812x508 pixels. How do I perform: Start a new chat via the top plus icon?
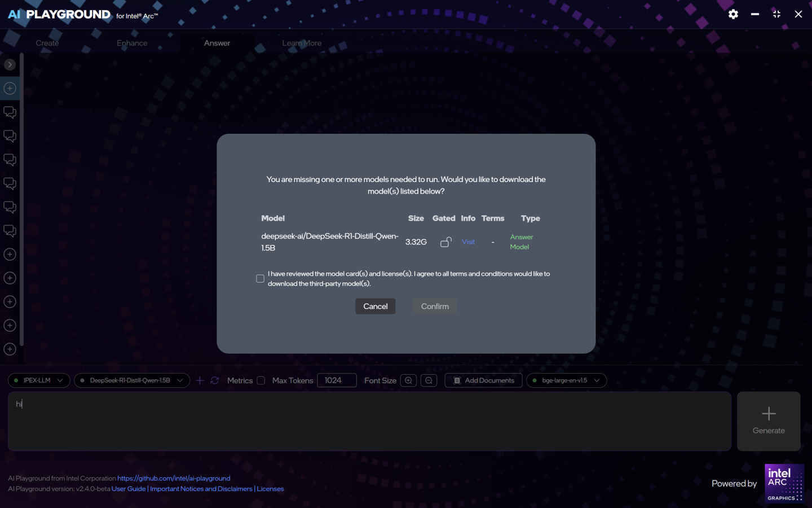tap(9, 88)
